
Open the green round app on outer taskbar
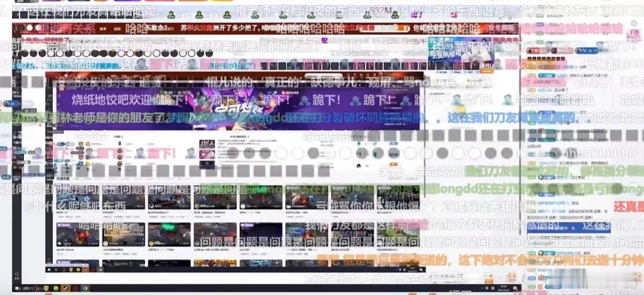(56, 288)
